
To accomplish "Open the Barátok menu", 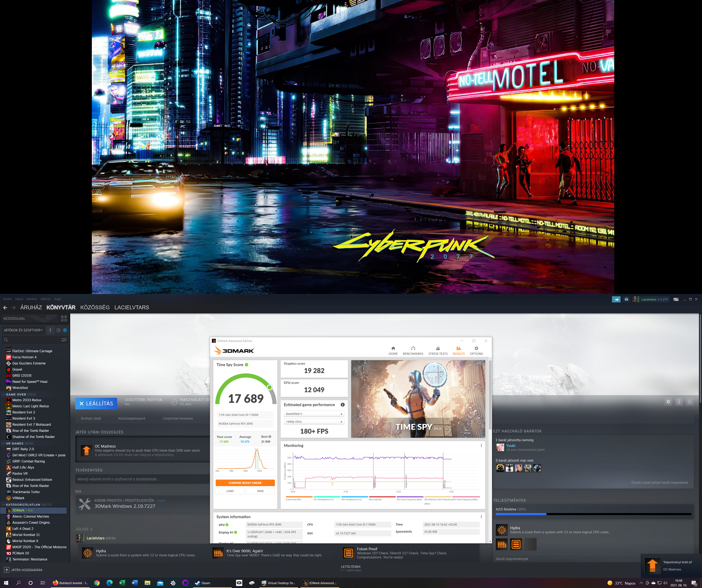I will click(x=32, y=299).
